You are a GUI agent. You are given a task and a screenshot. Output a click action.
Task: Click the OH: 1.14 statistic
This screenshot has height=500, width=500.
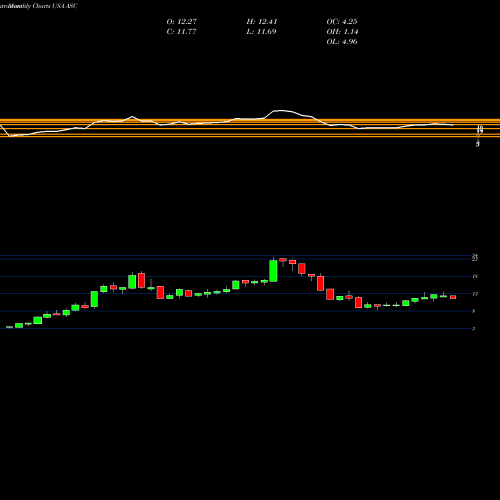click(x=342, y=32)
